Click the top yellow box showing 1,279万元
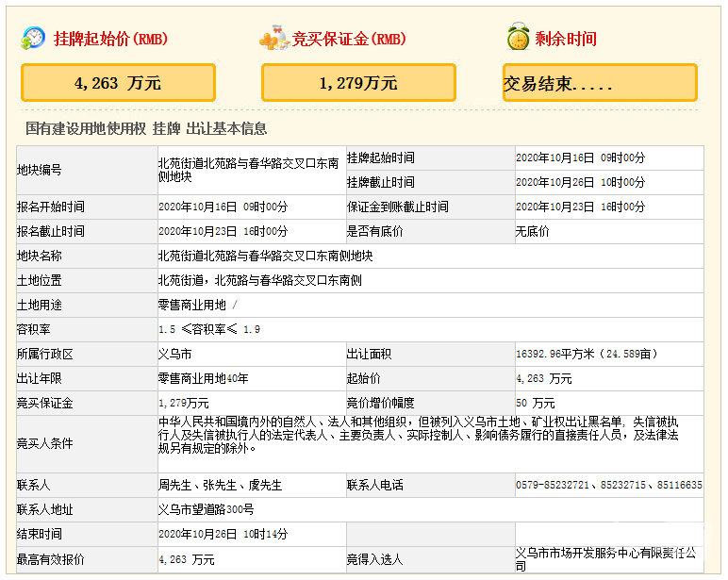Viewport: 728px width, 580px height. 358,83
